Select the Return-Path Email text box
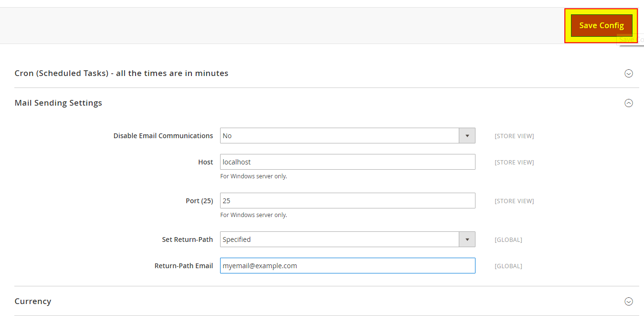 (x=347, y=266)
